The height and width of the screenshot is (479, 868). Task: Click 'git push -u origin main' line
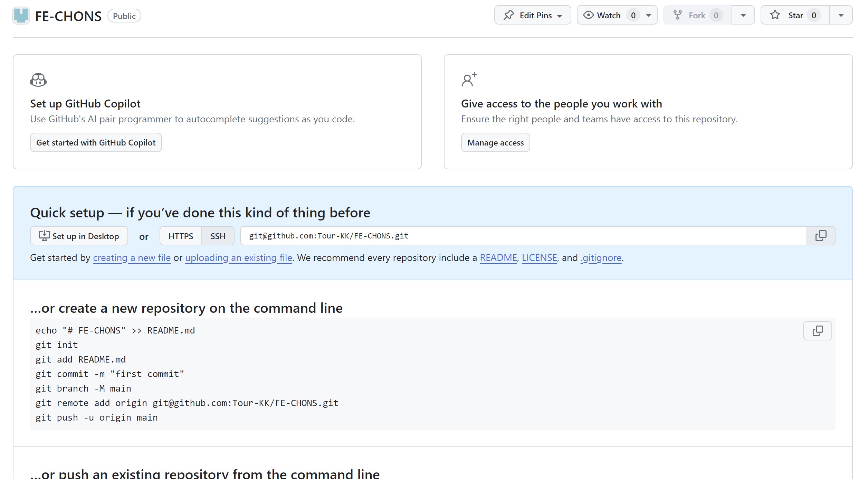point(97,417)
